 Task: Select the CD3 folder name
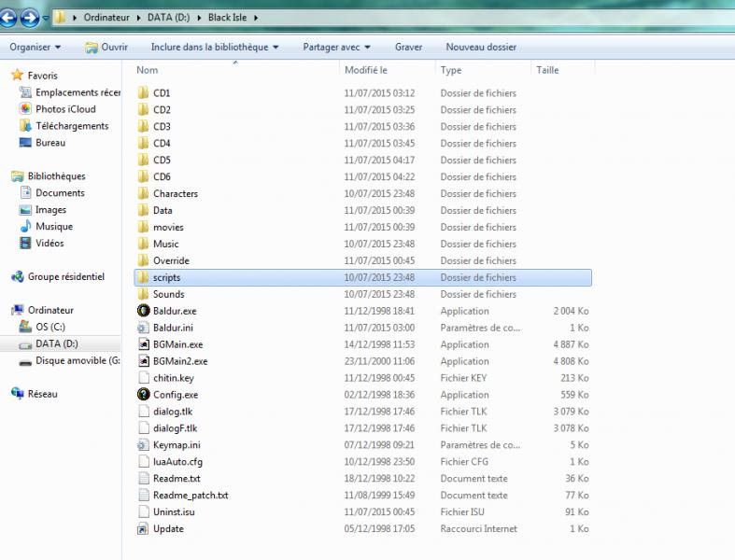point(162,127)
